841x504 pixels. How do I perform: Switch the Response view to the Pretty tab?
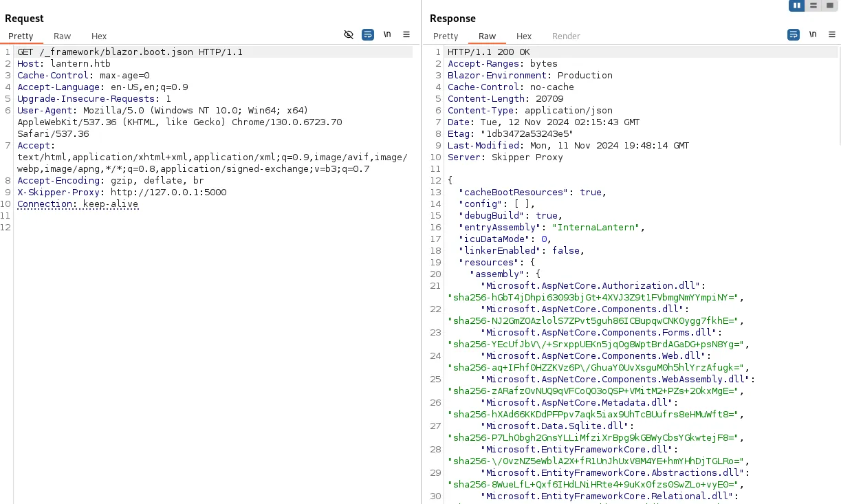pyautogui.click(x=446, y=36)
